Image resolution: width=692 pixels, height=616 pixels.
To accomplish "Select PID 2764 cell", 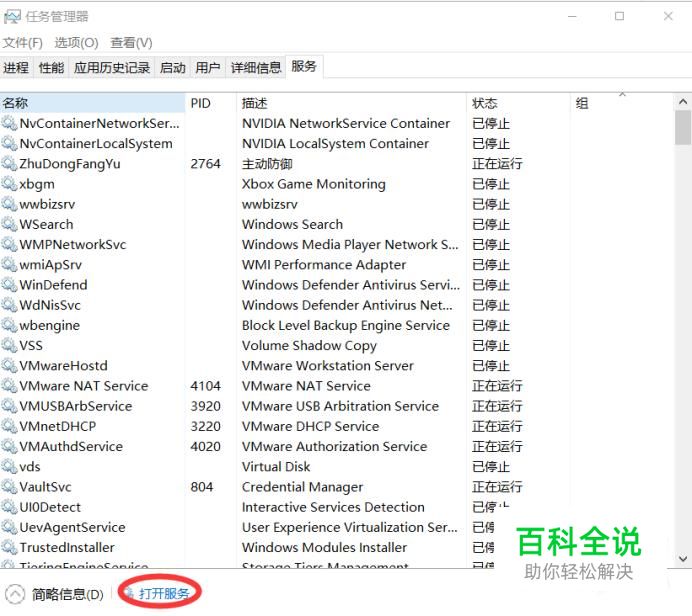I will 205,164.
